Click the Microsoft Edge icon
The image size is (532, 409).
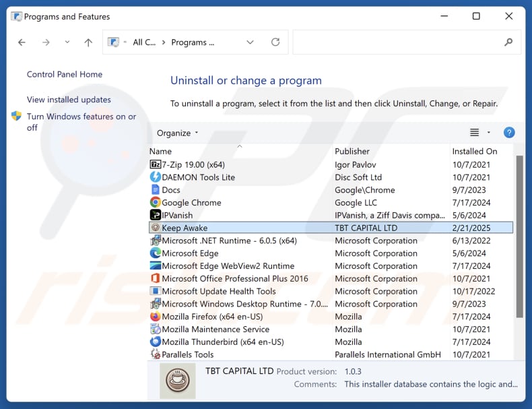(155, 253)
